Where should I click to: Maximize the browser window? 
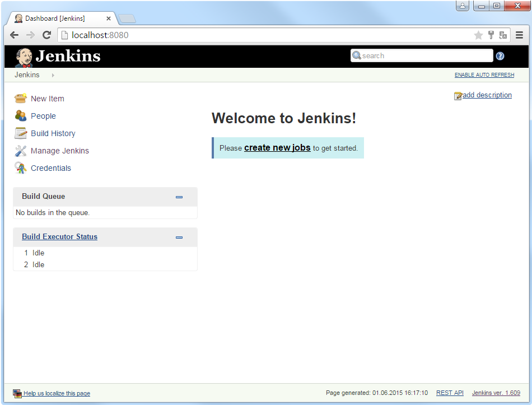496,6
